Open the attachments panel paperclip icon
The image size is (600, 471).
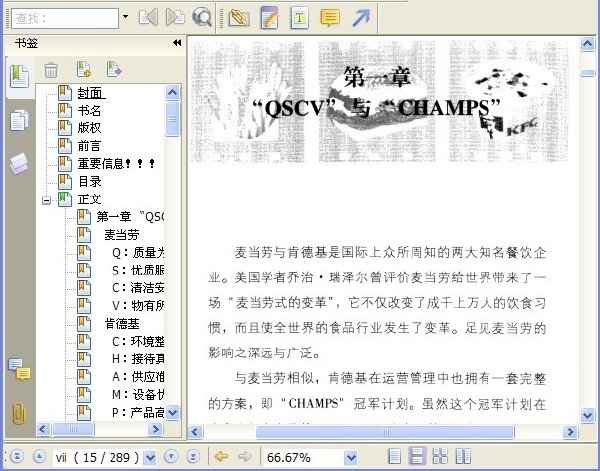click(19, 413)
